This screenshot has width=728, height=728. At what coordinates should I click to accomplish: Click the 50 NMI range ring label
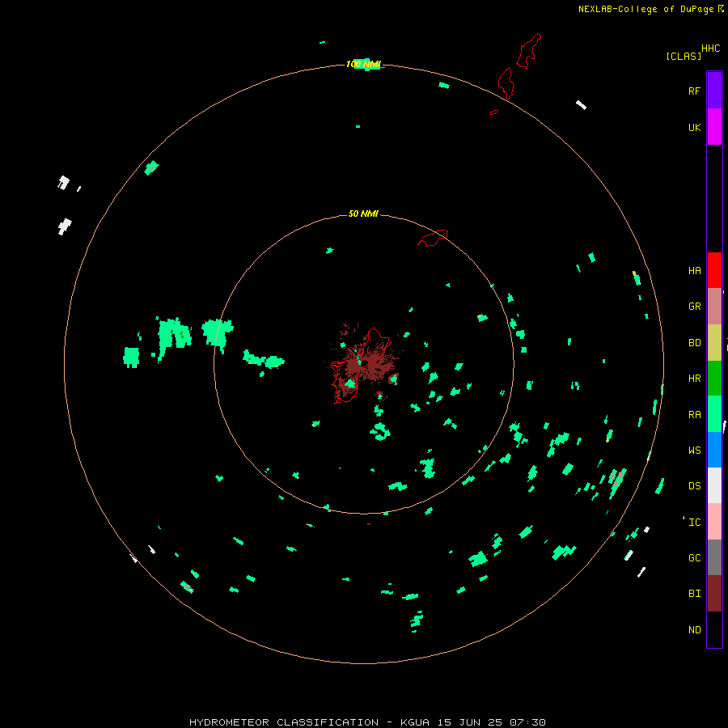pos(363,214)
